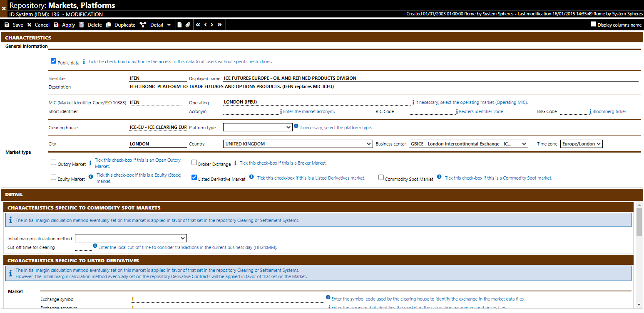This screenshot has height=313, width=644.
Task: Click the Clearing house field
Action: pyautogui.click(x=158, y=128)
